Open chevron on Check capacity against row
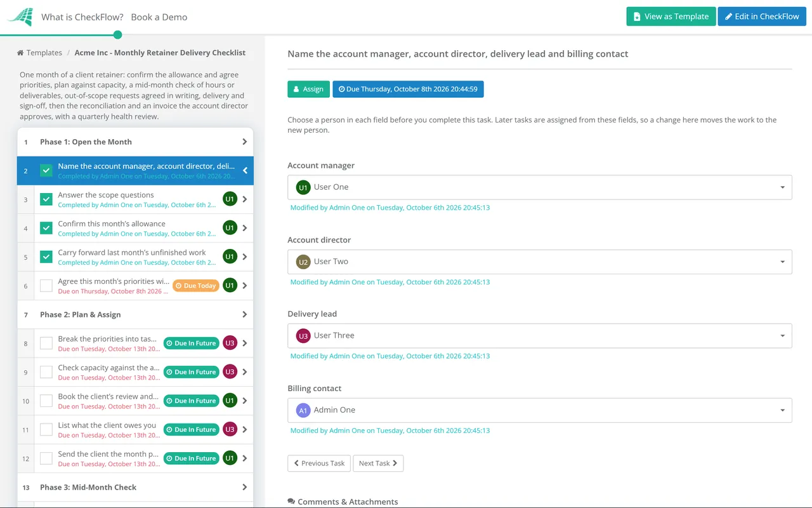812x508 pixels. tap(245, 372)
